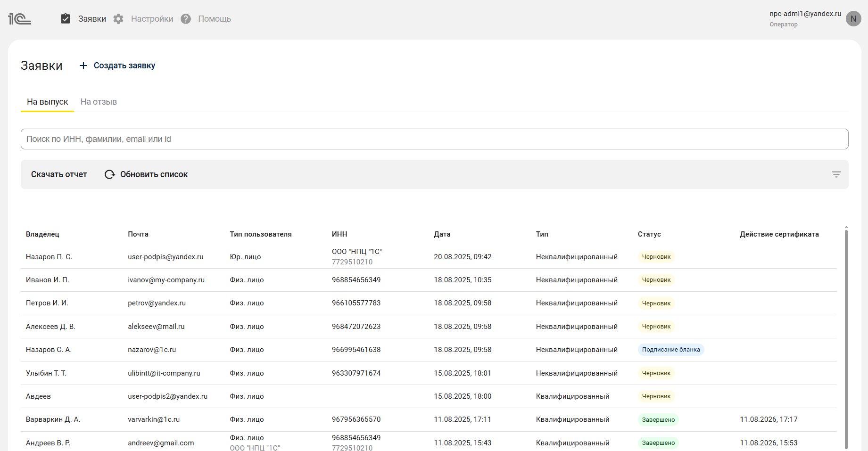The image size is (868, 451).
Task: Open the Помощь menu item
Action: coord(215,19)
